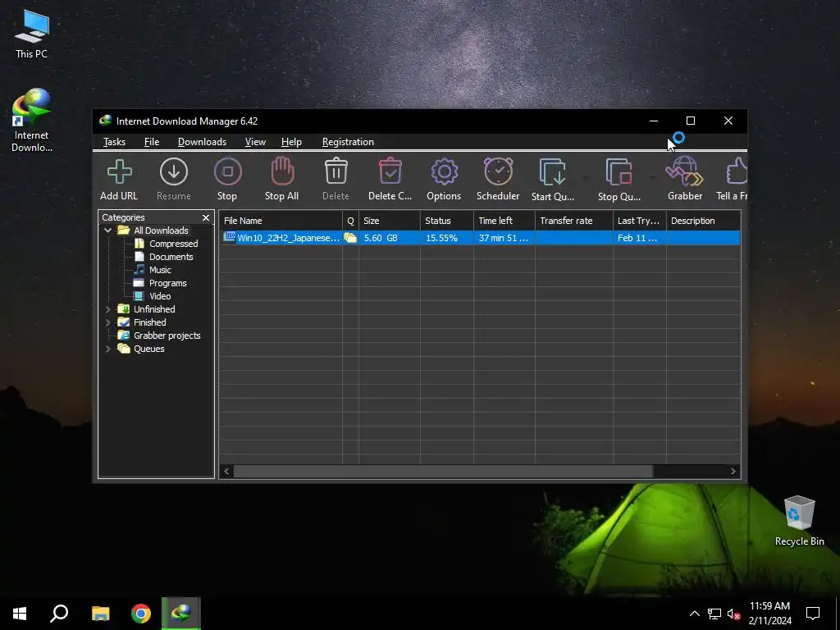Viewport: 840px width, 630px height.
Task: Open the Windows Start menu
Action: pos(20,614)
